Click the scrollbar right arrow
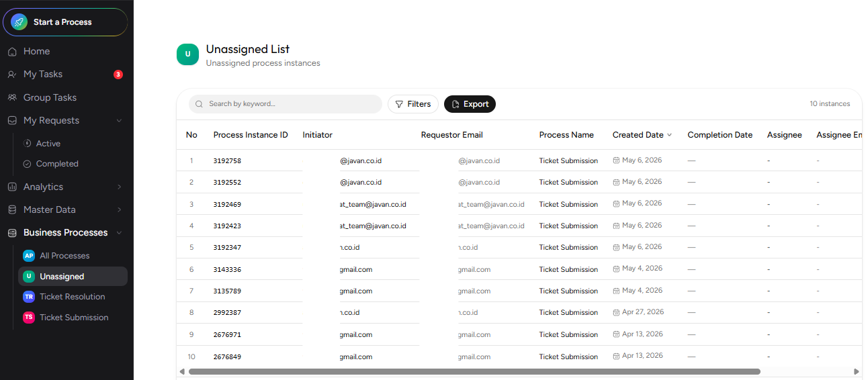Viewport: 868px width, 380px height. click(857, 371)
